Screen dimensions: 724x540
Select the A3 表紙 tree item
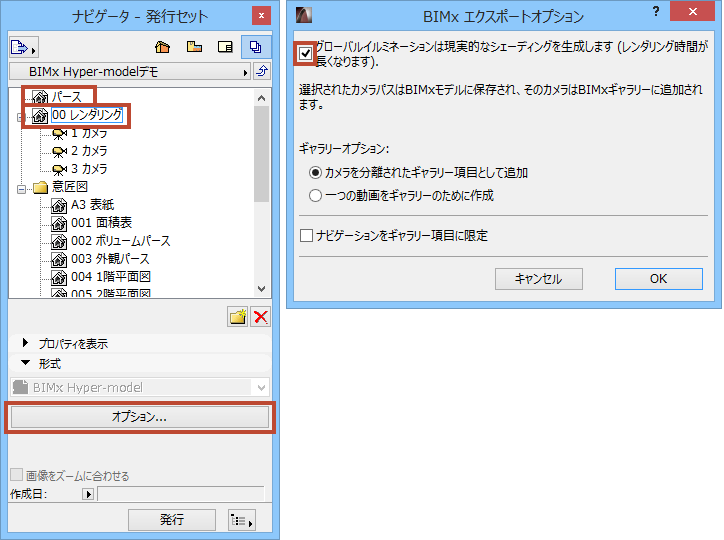tap(92, 205)
